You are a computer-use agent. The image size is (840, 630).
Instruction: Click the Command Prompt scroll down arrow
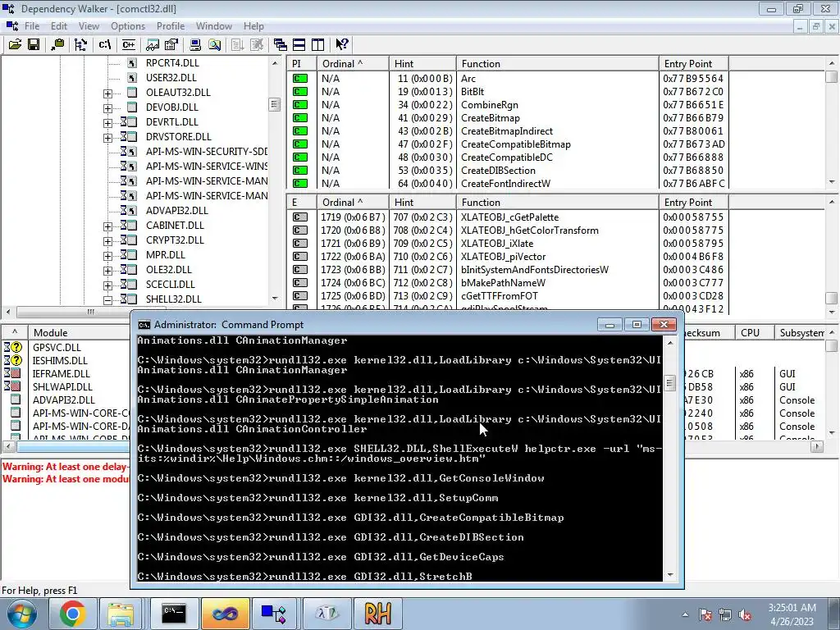coord(669,575)
